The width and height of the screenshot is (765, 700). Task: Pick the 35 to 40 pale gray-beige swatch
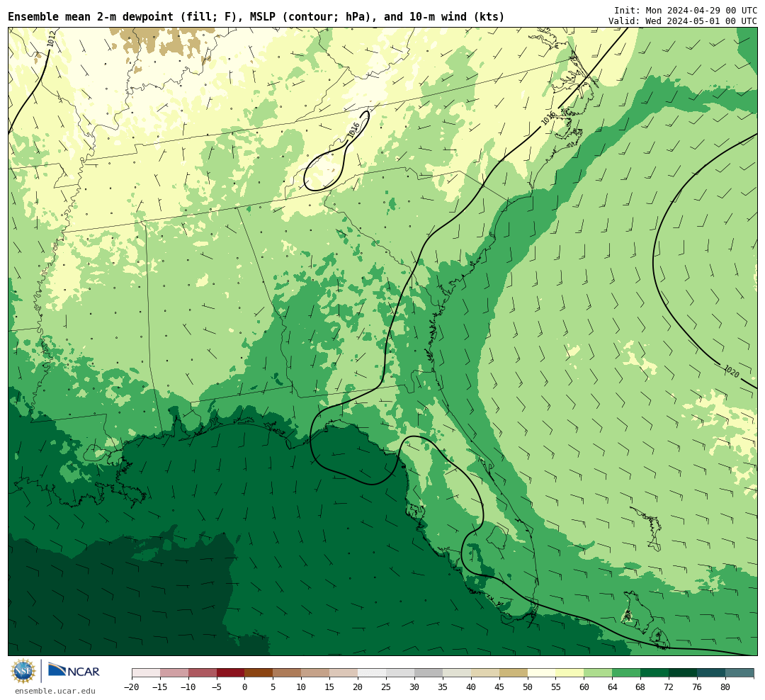457,672
